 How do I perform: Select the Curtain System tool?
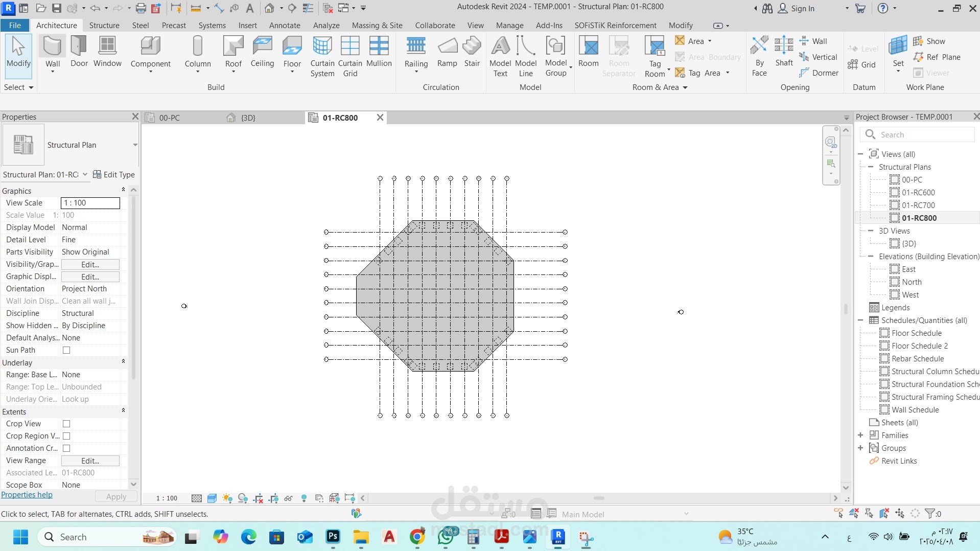322,56
